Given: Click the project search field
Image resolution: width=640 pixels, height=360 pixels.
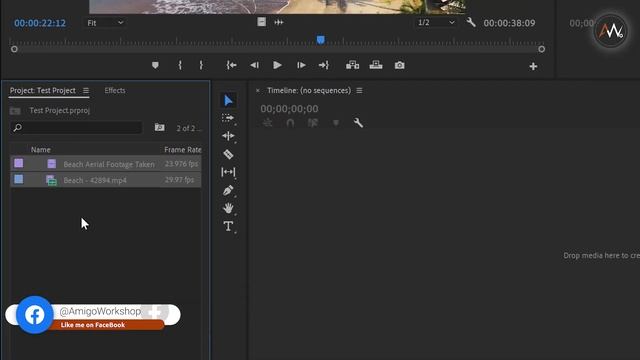Looking at the screenshot, I should click(76, 128).
